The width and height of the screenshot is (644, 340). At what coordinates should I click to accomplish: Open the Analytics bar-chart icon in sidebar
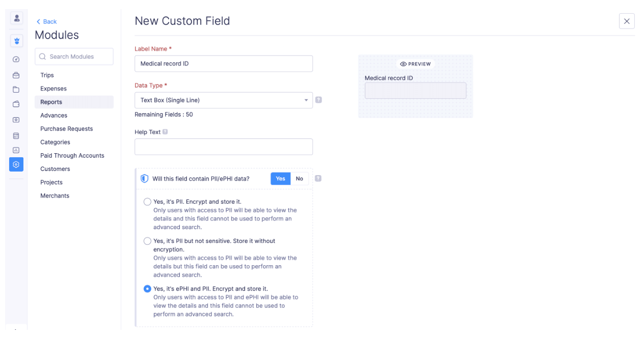(16, 150)
